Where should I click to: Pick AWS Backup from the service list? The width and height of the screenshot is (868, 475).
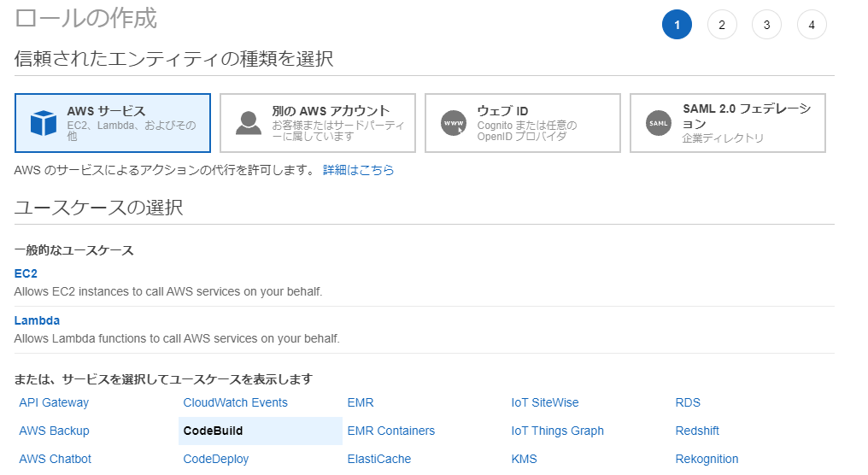point(55,431)
